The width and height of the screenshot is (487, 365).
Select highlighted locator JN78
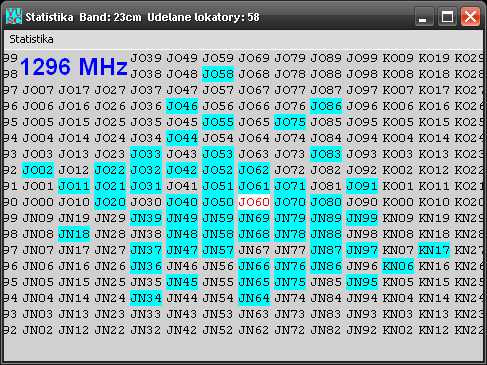290,234
